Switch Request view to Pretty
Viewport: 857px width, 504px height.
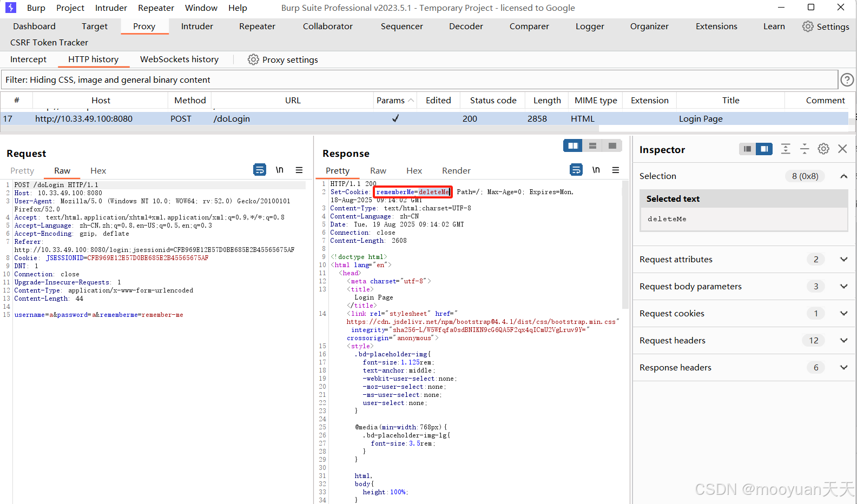click(x=22, y=170)
